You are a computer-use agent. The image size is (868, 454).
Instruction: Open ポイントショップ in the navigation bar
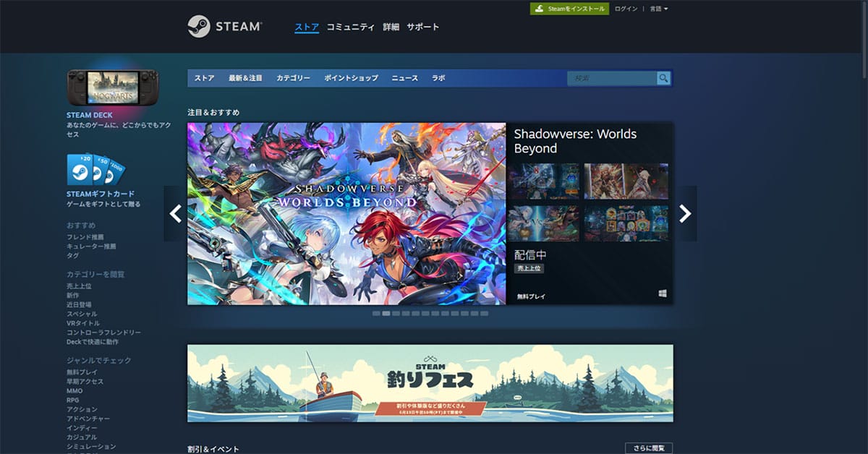(351, 78)
